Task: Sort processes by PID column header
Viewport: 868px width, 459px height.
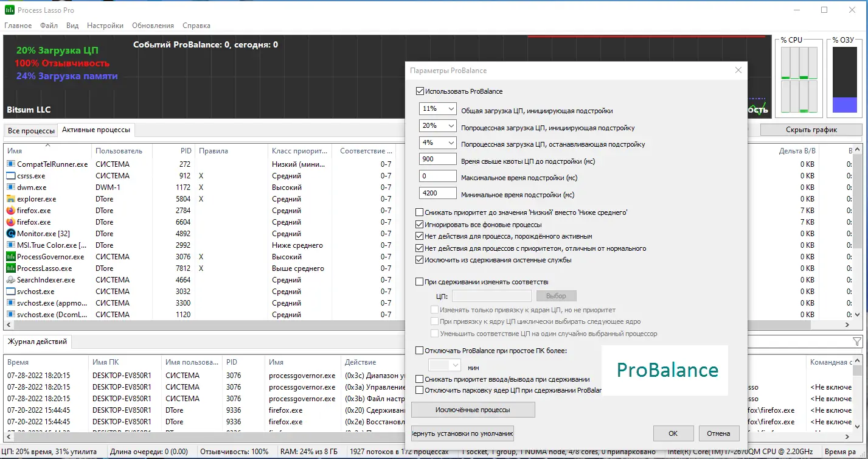Action: point(173,151)
